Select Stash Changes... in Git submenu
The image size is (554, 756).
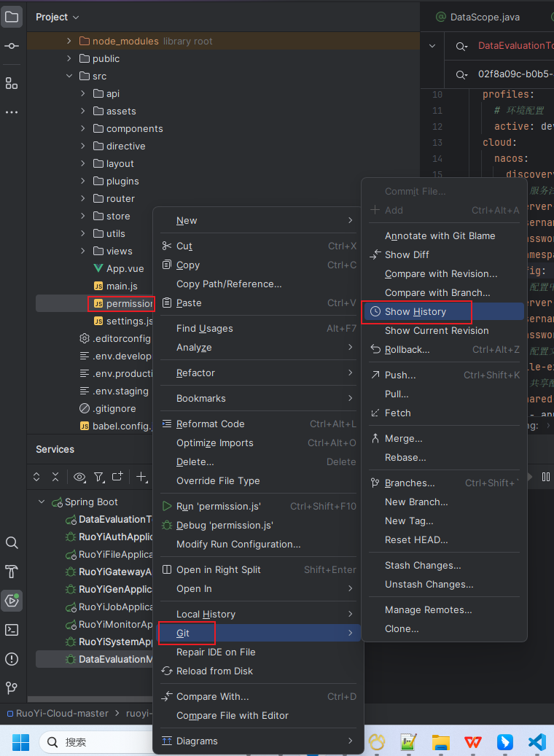pyautogui.click(x=444, y=565)
